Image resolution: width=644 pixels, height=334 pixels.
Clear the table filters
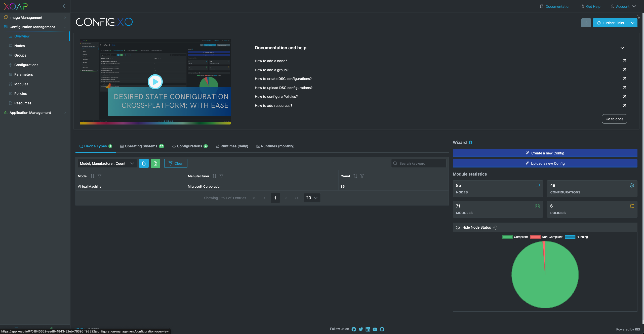pos(176,163)
